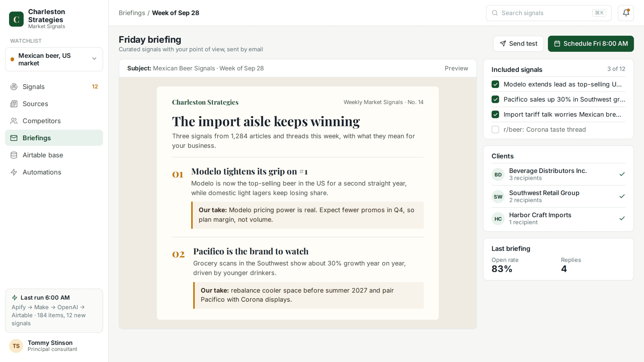Click the Last run lightning bolt icon

[15, 297]
